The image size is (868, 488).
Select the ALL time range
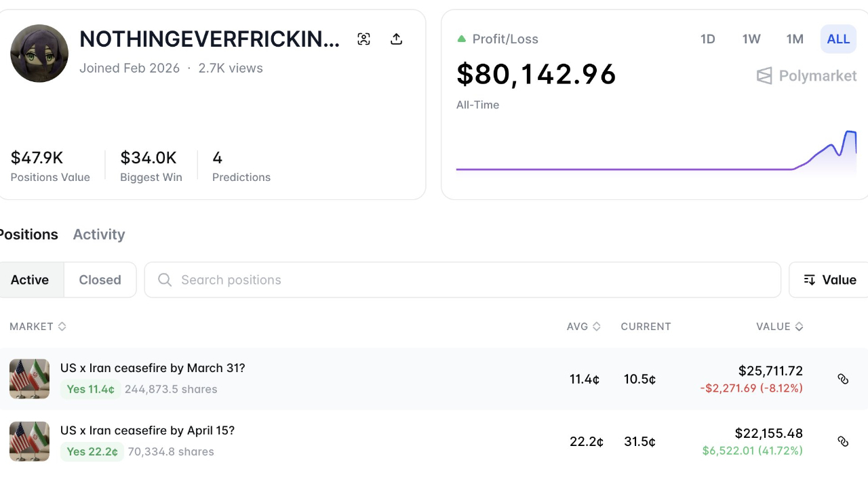tap(838, 39)
